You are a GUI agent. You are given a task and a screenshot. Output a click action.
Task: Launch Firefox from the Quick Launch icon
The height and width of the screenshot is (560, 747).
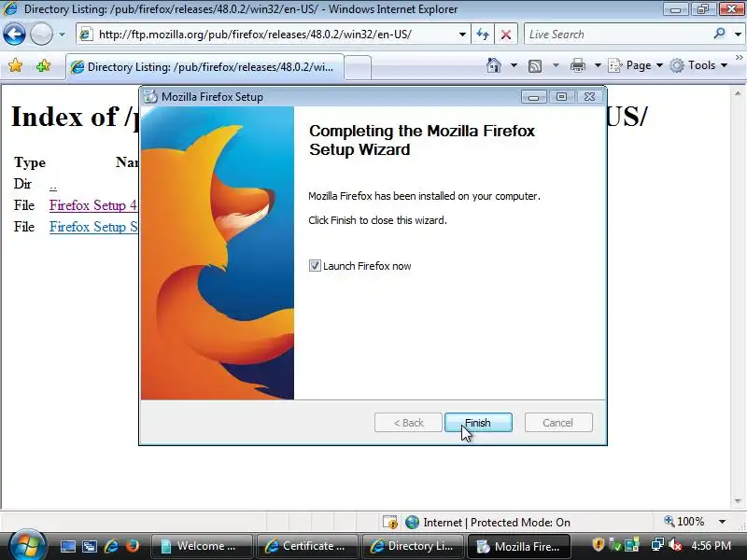click(133, 546)
